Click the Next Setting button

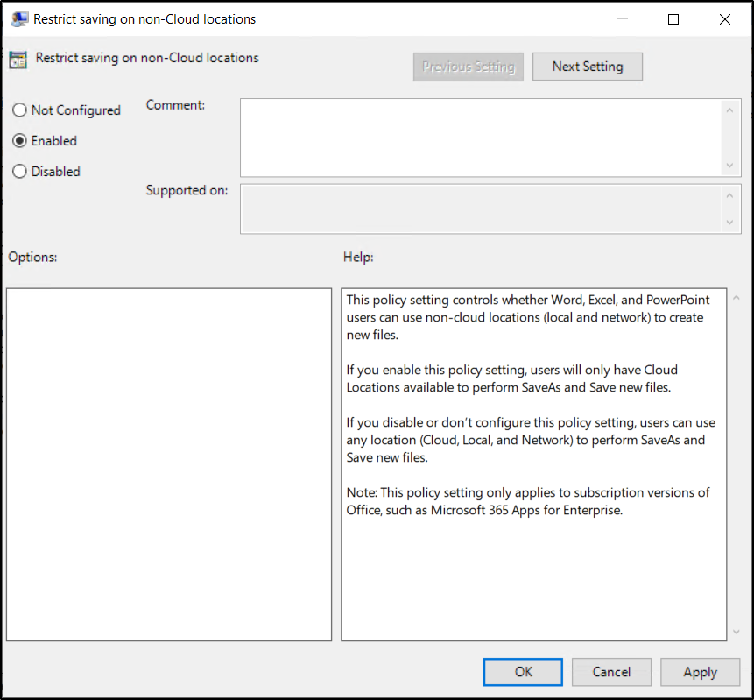pyautogui.click(x=587, y=66)
